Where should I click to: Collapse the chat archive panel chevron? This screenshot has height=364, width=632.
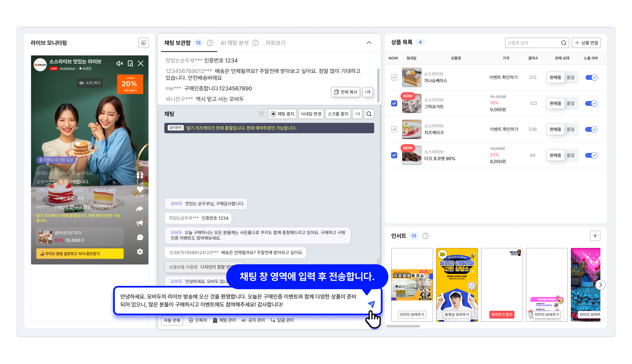(369, 43)
